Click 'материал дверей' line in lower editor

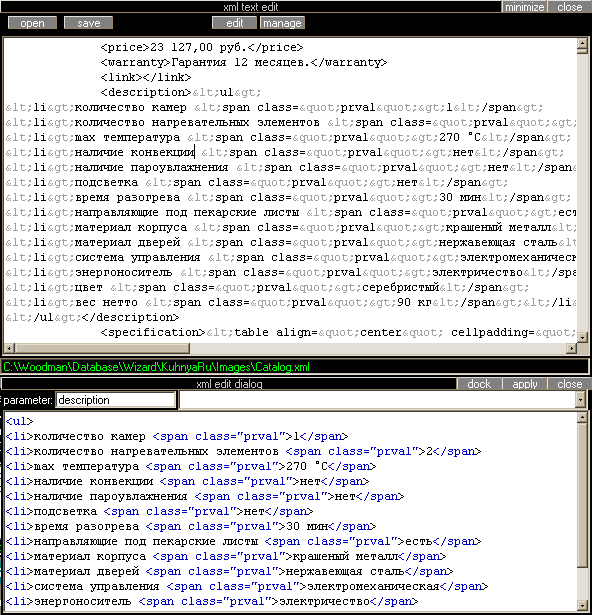230,571
